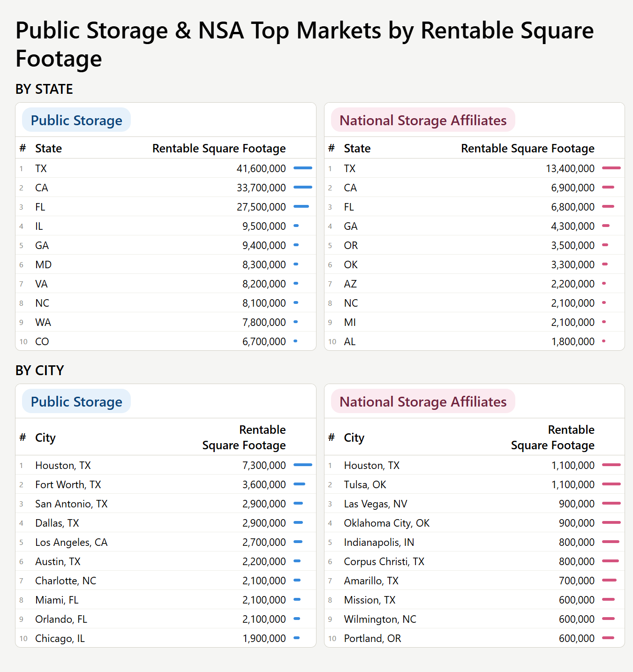This screenshot has height=672, width=633.
Task: Select the 'San Antonio, TX' city cell
Action: pos(71,504)
